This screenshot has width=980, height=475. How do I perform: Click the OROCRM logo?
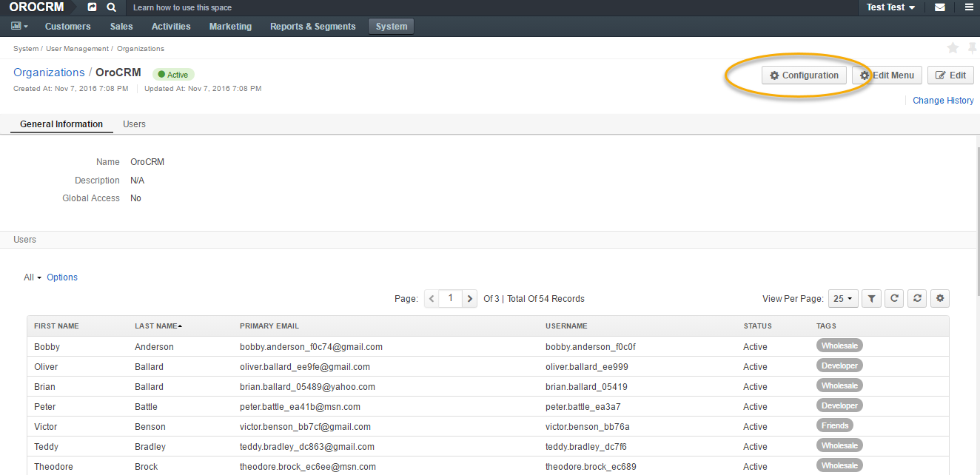coord(36,7)
